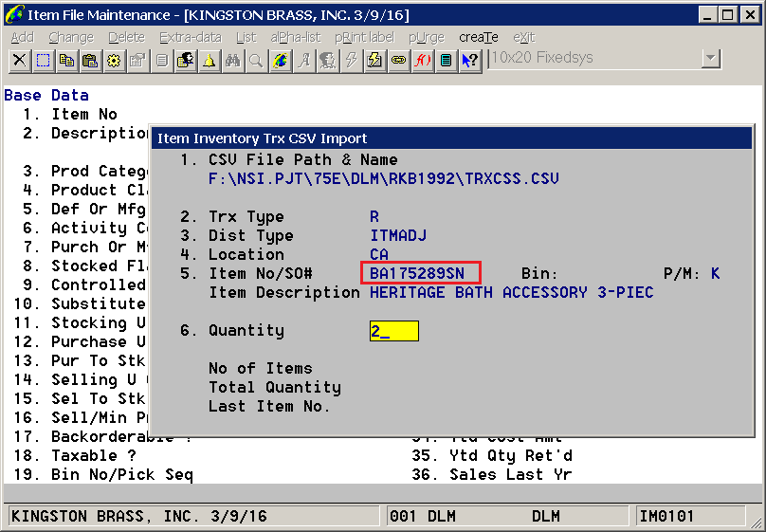Click the Bin: label
The image size is (766, 532).
(x=539, y=273)
